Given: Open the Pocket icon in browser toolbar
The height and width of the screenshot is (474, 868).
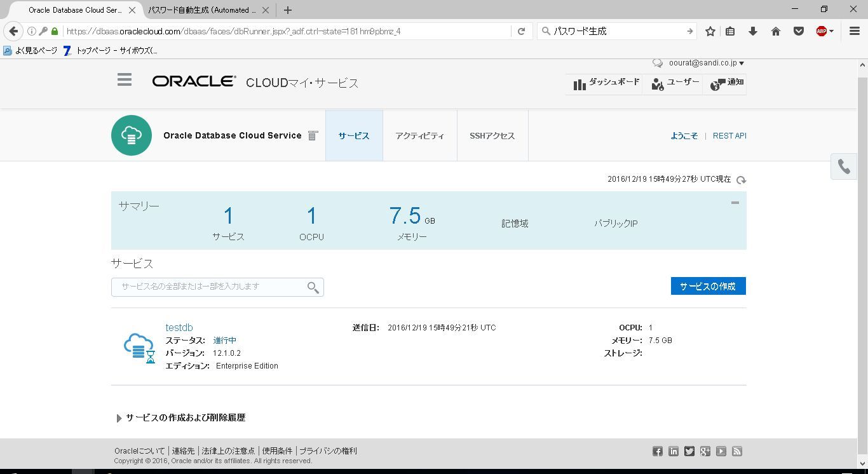Looking at the screenshot, I should coord(799,31).
